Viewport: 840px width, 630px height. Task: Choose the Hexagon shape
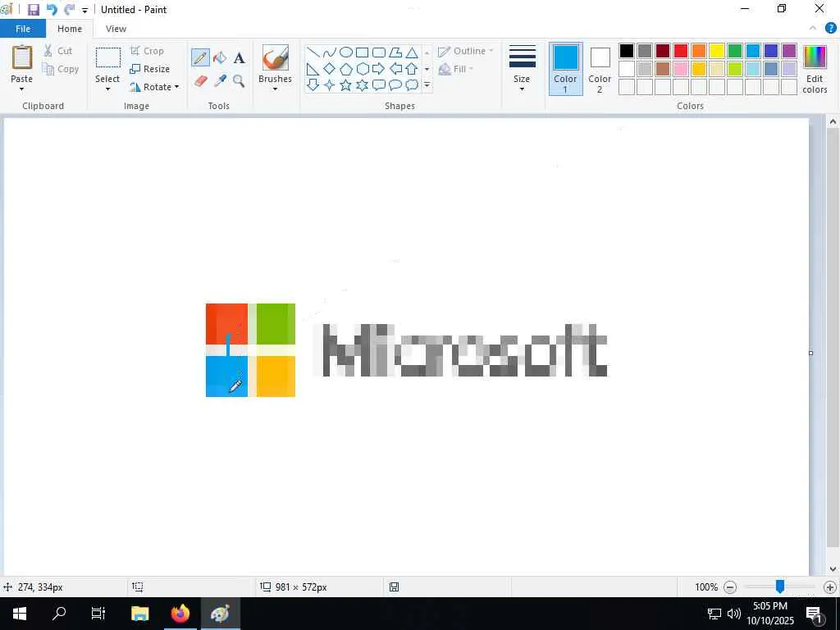pyautogui.click(x=362, y=69)
